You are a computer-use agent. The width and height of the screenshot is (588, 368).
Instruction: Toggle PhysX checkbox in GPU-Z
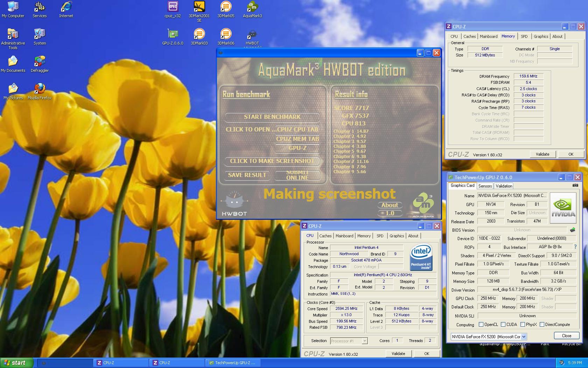pyautogui.click(x=523, y=325)
